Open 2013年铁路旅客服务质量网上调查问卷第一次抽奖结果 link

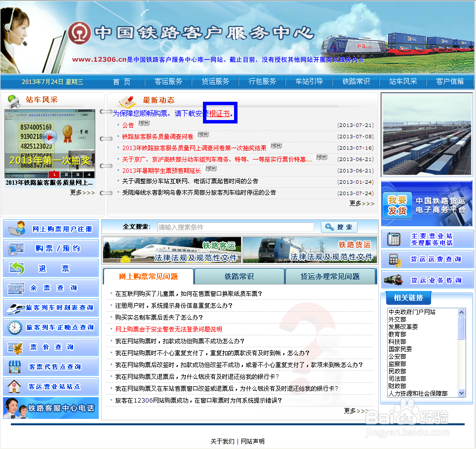click(194, 148)
